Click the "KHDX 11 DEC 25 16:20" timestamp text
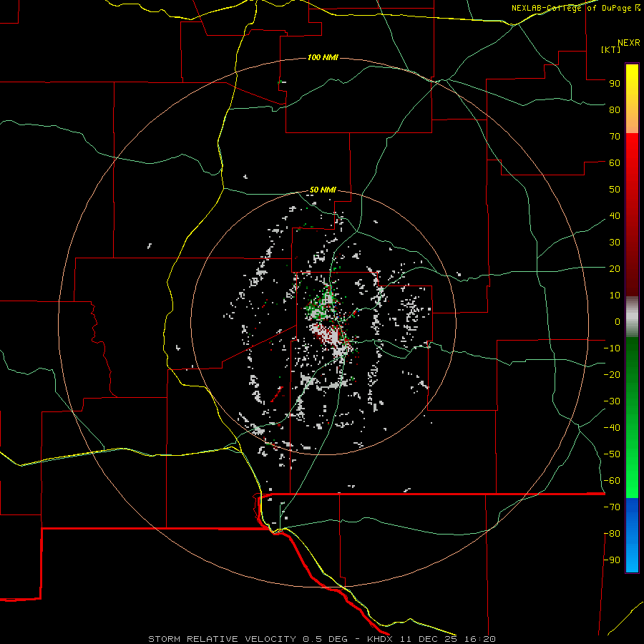The width and height of the screenshot is (644, 644). coord(431,639)
